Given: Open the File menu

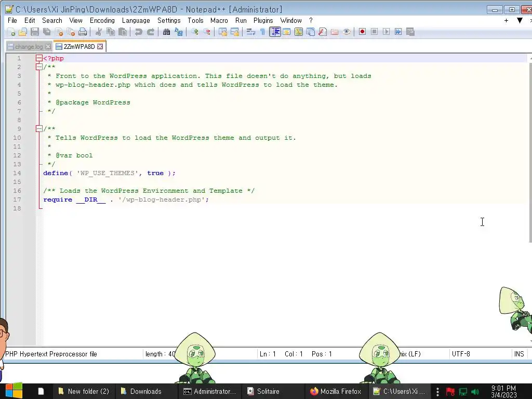Looking at the screenshot, I should [x=12, y=20].
